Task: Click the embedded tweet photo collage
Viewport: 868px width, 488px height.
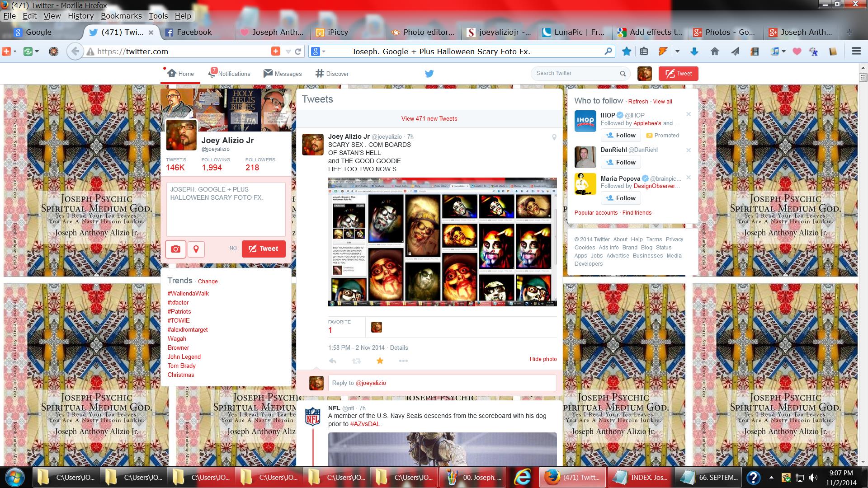Action: [442, 242]
